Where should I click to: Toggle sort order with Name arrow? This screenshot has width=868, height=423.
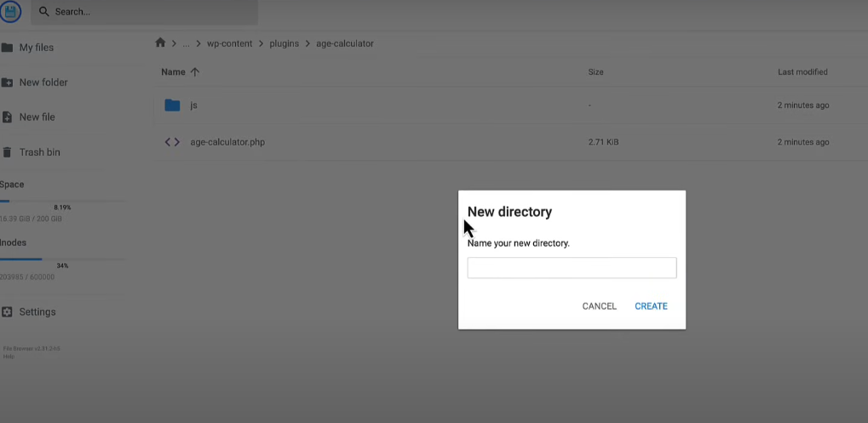[195, 72]
